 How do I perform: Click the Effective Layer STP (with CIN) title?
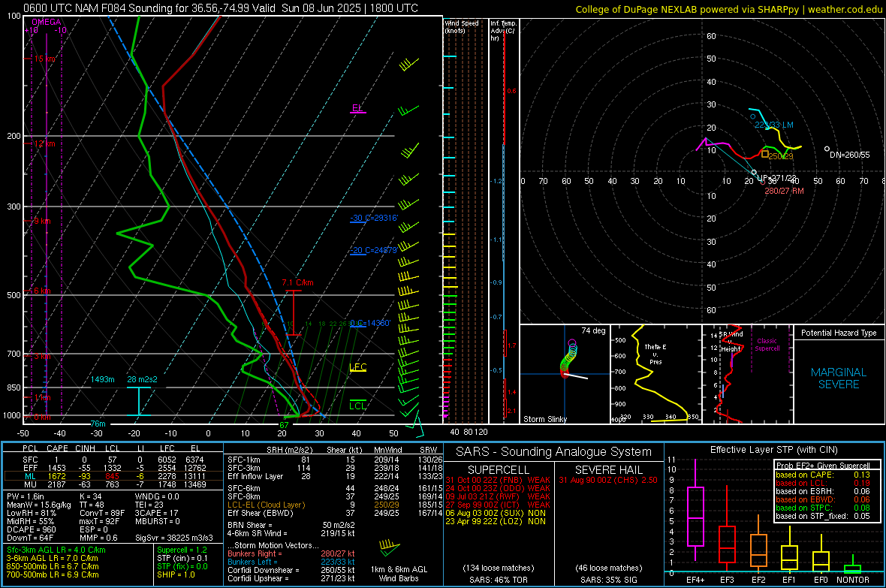click(774, 450)
